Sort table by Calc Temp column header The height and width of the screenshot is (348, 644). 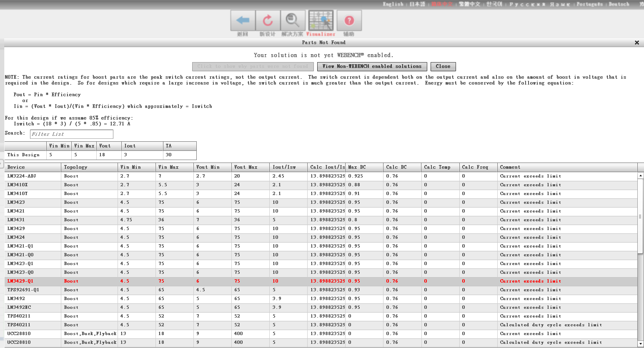click(x=440, y=167)
